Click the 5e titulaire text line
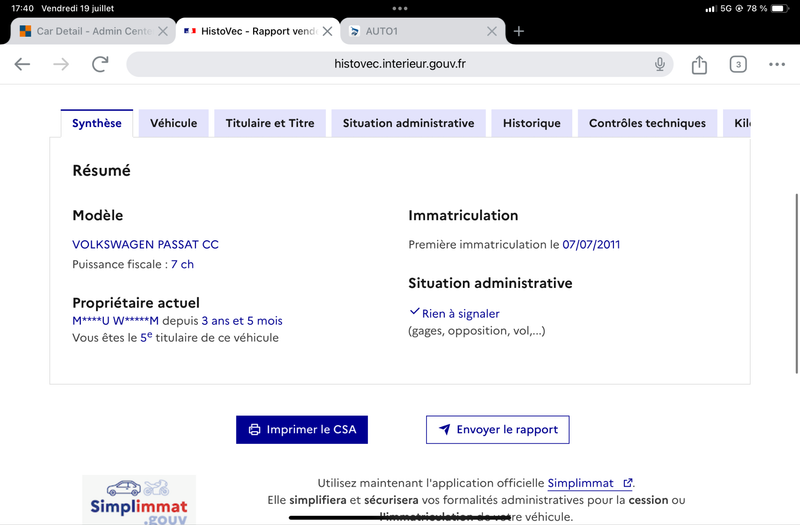Image resolution: width=800 pixels, height=525 pixels. click(176, 337)
